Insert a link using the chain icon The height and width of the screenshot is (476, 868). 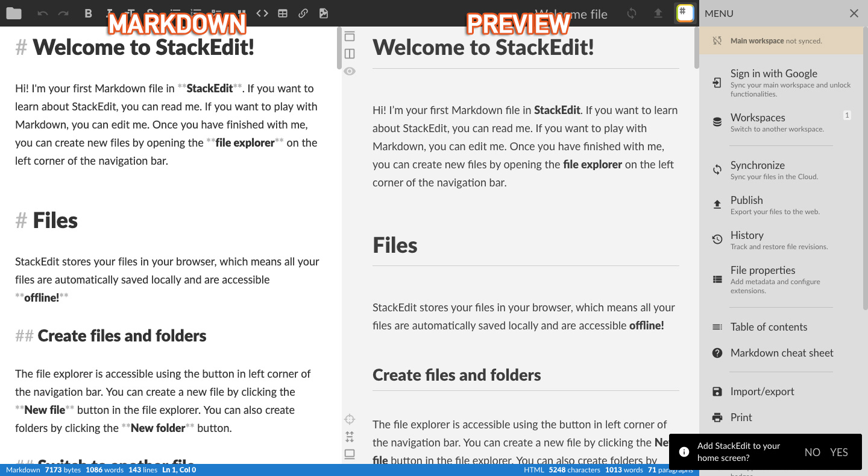303,13
